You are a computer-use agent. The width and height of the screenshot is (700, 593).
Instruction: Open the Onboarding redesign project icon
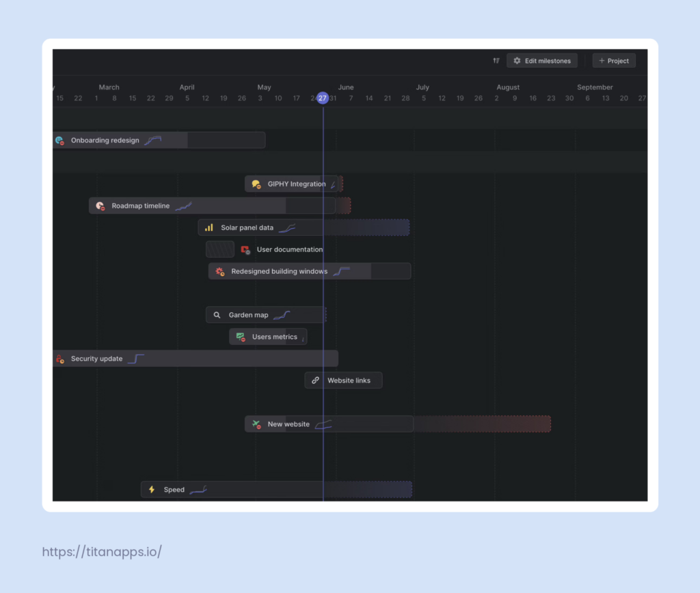click(x=59, y=141)
